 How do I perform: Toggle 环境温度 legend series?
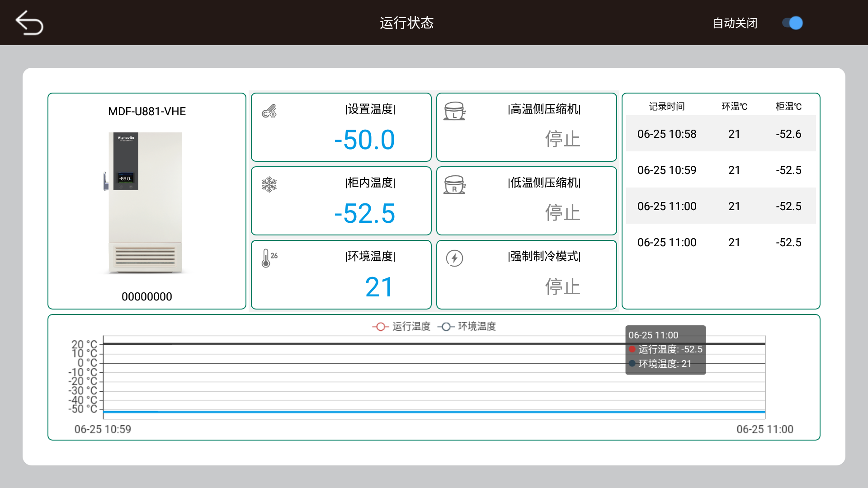467,326
